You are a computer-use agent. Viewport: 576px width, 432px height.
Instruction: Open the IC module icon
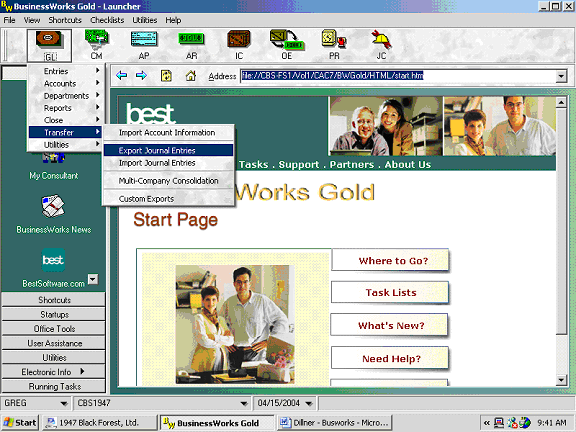[x=239, y=45]
